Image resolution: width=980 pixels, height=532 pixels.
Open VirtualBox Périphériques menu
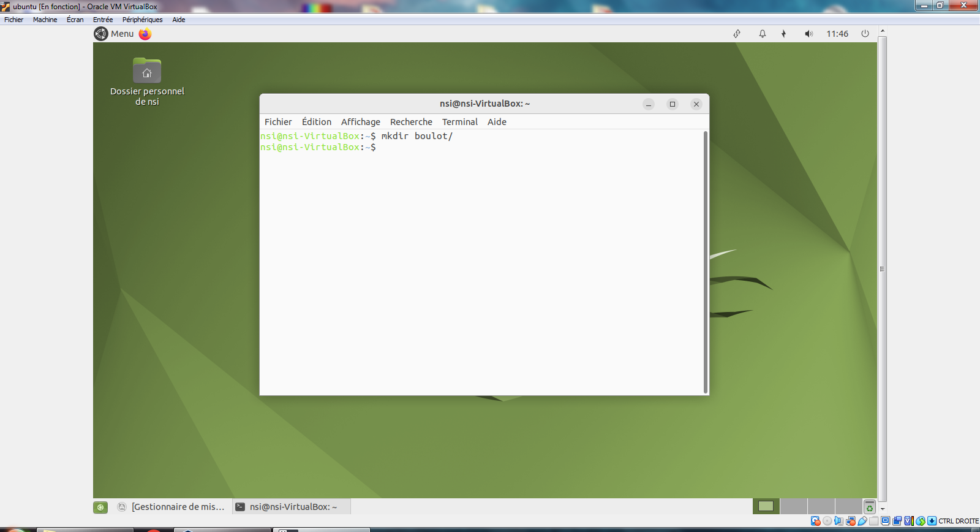[x=142, y=20]
